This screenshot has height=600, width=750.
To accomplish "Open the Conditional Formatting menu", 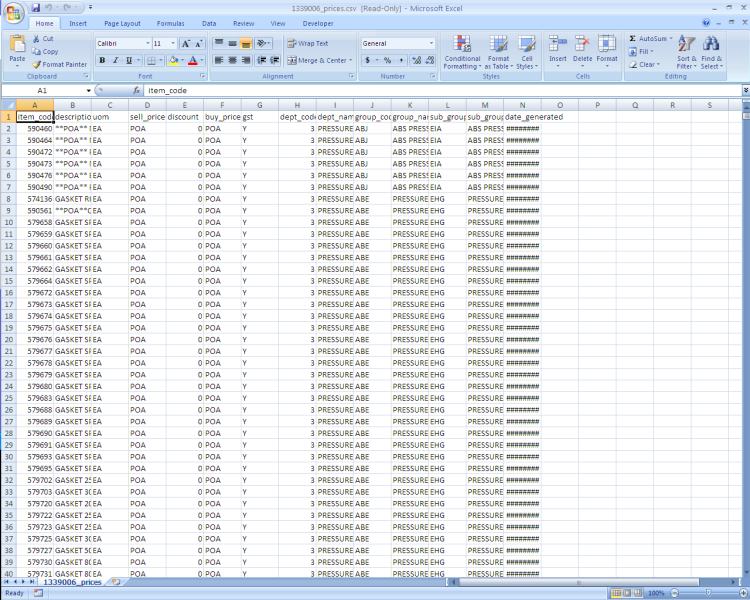I will point(462,53).
